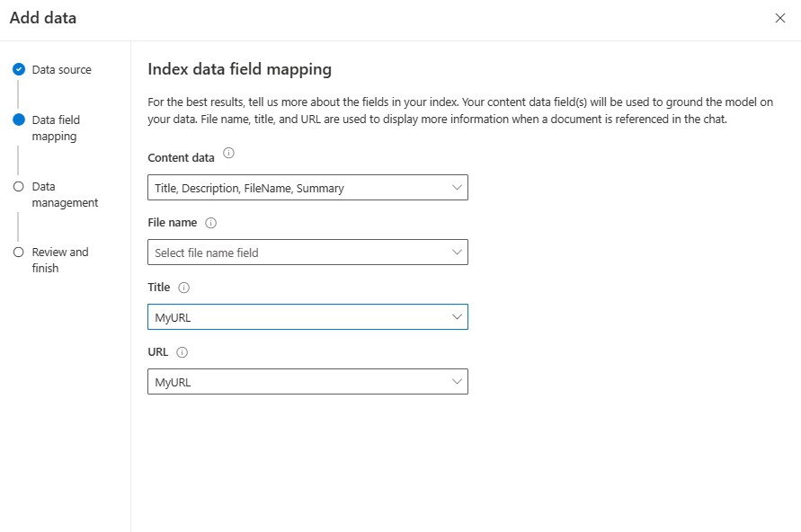The height and width of the screenshot is (532, 801).
Task: Select the Data management step label
Action: point(65,194)
